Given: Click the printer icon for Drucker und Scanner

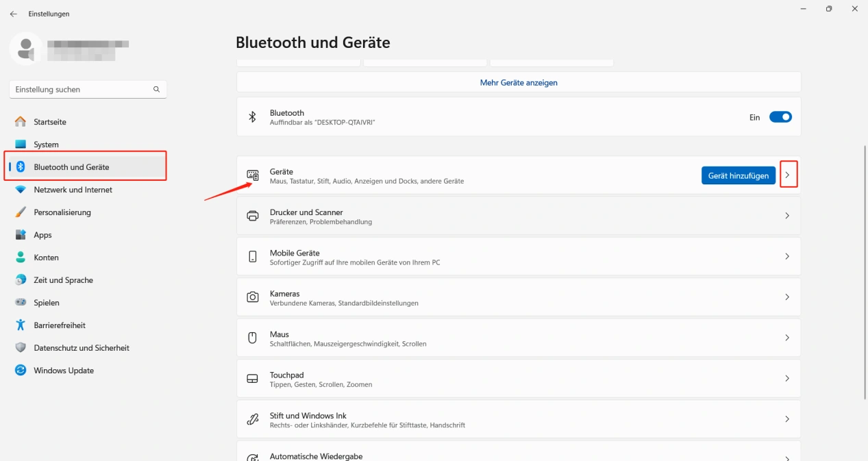Looking at the screenshot, I should click(253, 216).
